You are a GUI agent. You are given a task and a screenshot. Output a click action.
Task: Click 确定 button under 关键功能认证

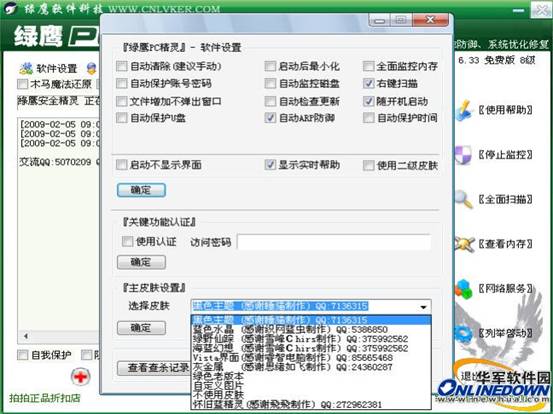coord(141,262)
